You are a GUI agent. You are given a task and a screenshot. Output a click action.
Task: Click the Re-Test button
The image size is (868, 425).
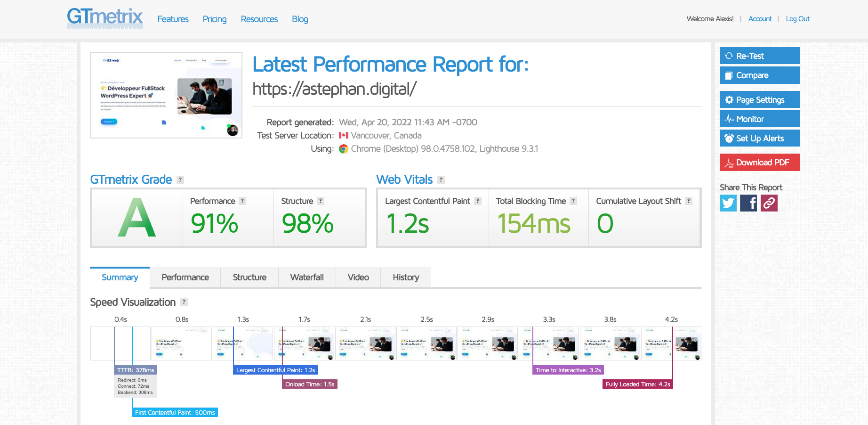760,56
